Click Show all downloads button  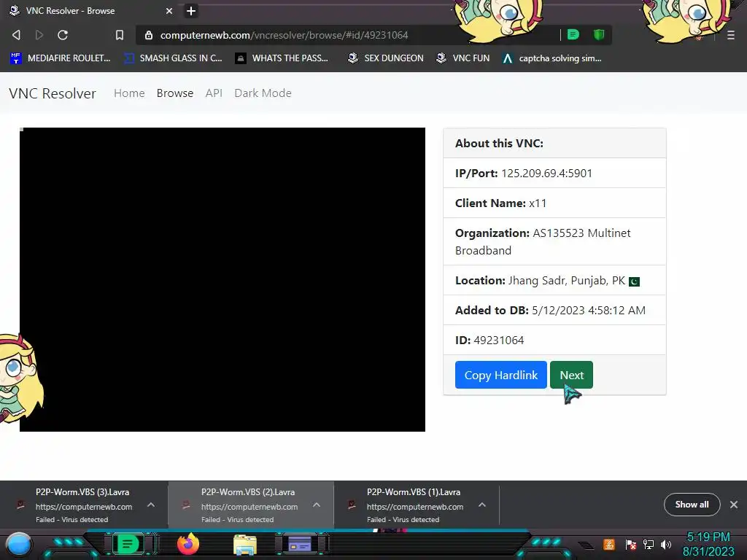[x=692, y=505]
